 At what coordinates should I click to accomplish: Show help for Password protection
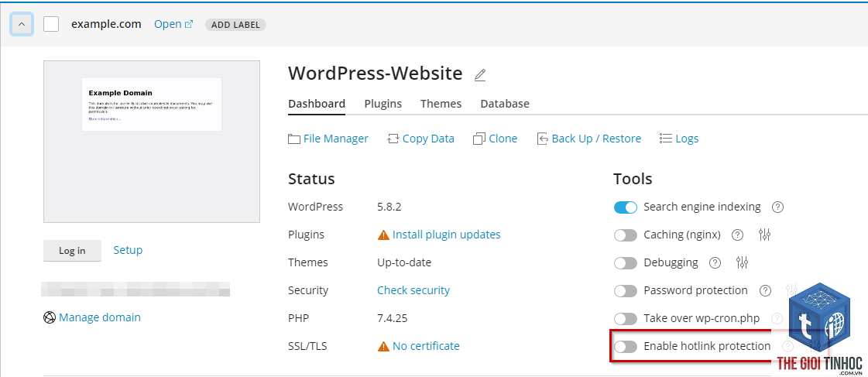pyautogui.click(x=766, y=290)
